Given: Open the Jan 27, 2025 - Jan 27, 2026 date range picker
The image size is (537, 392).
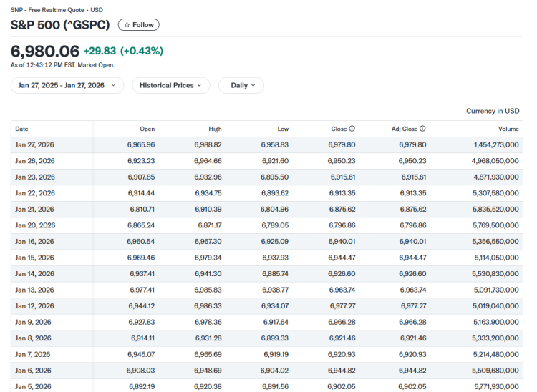Looking at the screenshot, I should (67, 85).
